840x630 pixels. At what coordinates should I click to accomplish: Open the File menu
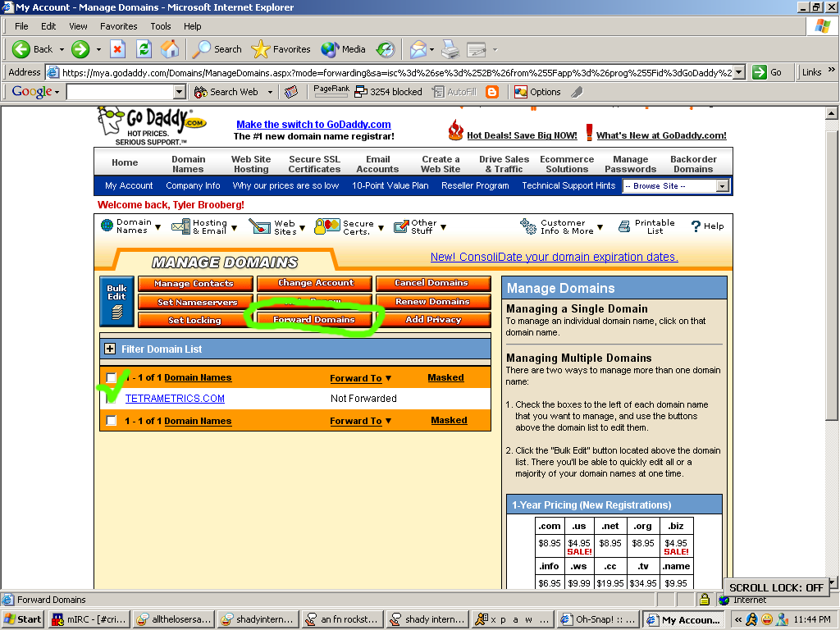[21, 26]
